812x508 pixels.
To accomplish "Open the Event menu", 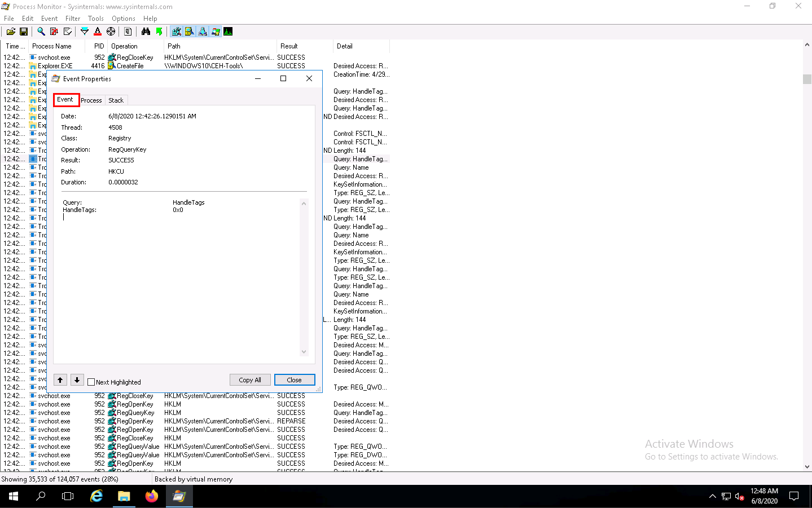I will [x=49, y=19].
